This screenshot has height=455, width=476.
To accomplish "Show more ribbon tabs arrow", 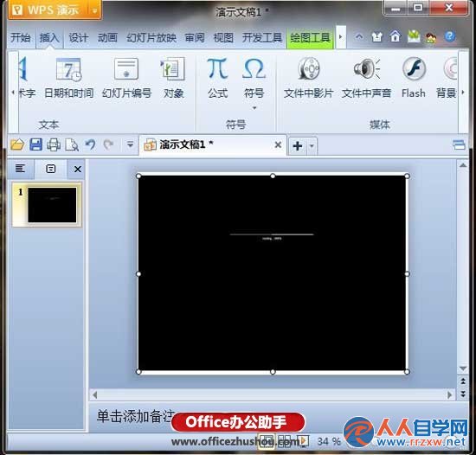I will (x=341, y=37).
